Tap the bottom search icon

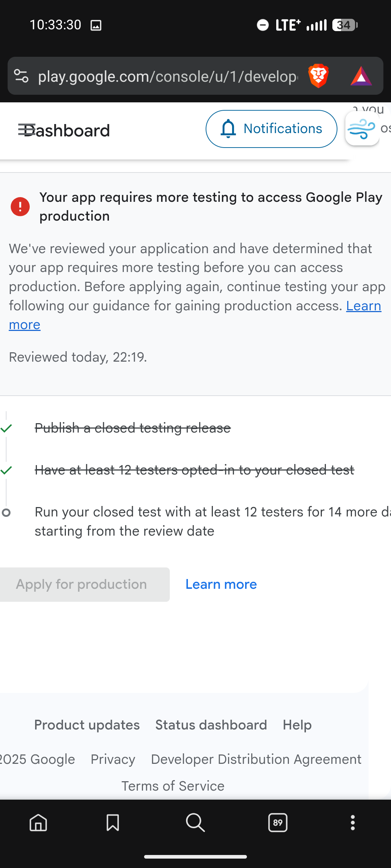[x=195, y=823]
